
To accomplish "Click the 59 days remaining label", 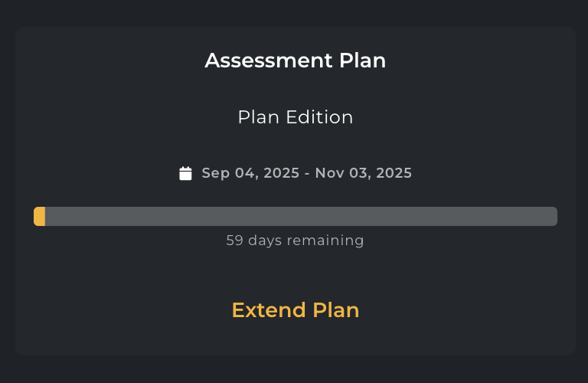I will point(295,241).
